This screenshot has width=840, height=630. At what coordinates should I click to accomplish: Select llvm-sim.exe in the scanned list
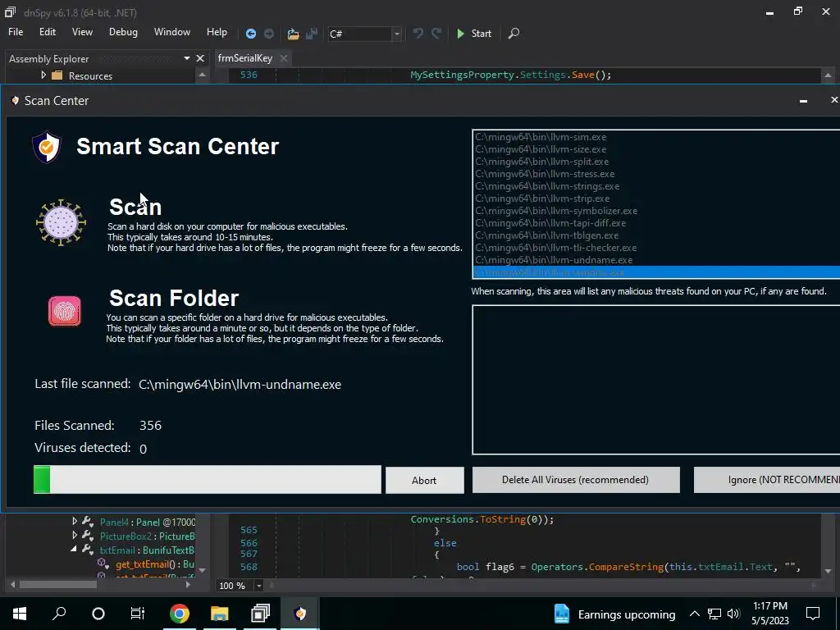click(x=657, y=137)
